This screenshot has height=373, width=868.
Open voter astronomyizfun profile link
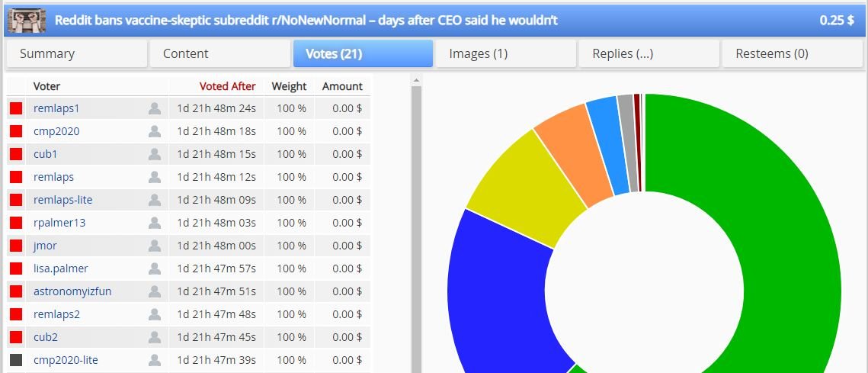pos(72,291)
